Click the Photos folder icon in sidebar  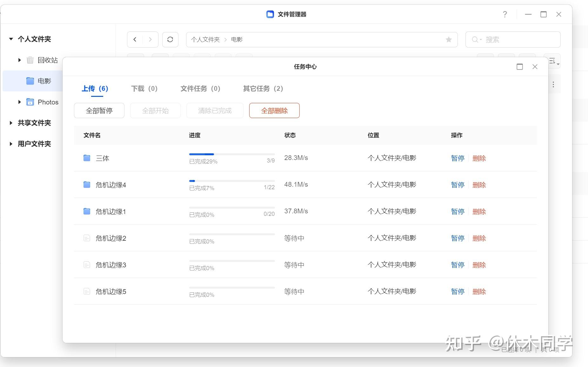pos(30,102)
